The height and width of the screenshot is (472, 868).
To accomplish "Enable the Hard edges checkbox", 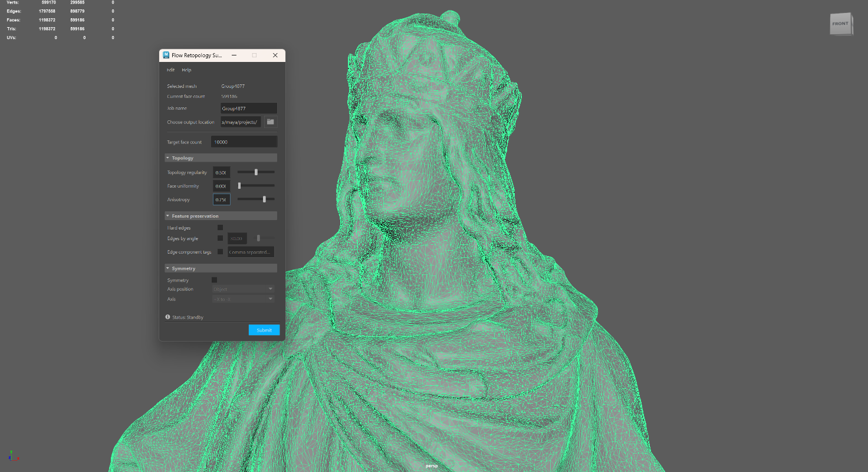I will click(x=220, y=228).
